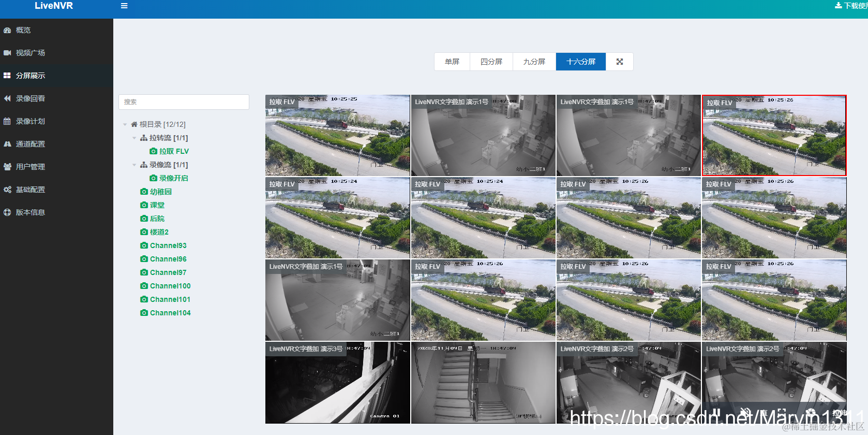868x435 pixels.
Task: Click the download icon in top bar
Action: click(838, 6)
